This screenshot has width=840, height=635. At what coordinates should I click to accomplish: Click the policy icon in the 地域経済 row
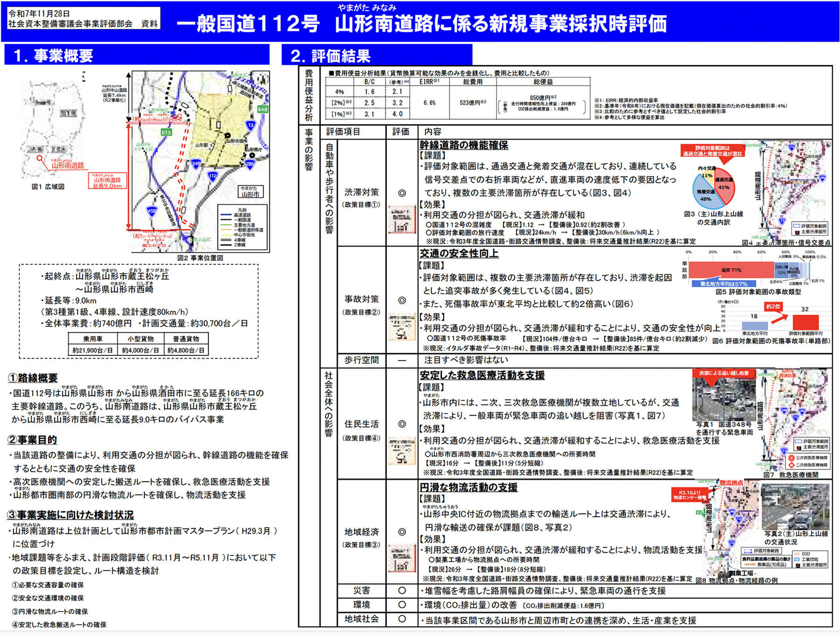click(x=402, y=558)
